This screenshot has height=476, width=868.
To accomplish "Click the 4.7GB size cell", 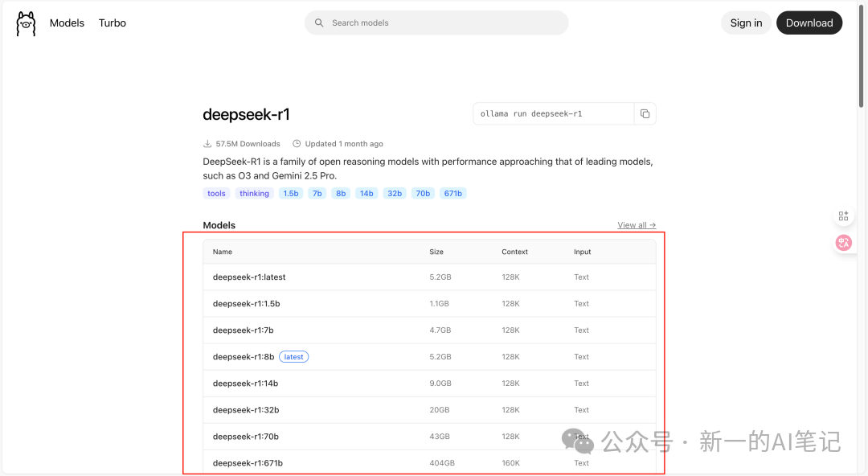I will [440, 330].
